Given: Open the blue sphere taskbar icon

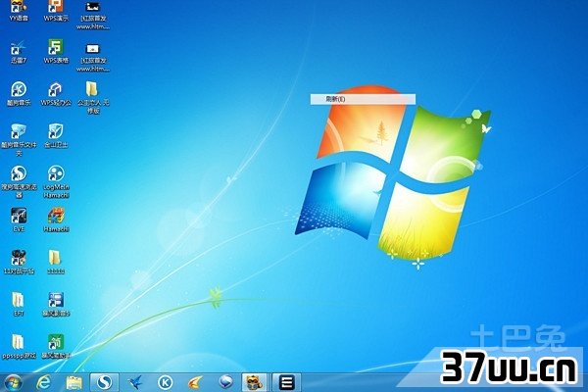Looking at the screenshot, I should point(225,382).
